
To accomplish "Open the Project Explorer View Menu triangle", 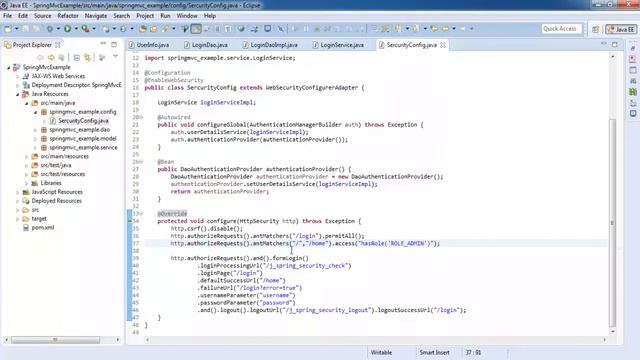I will tap(116, 57).
